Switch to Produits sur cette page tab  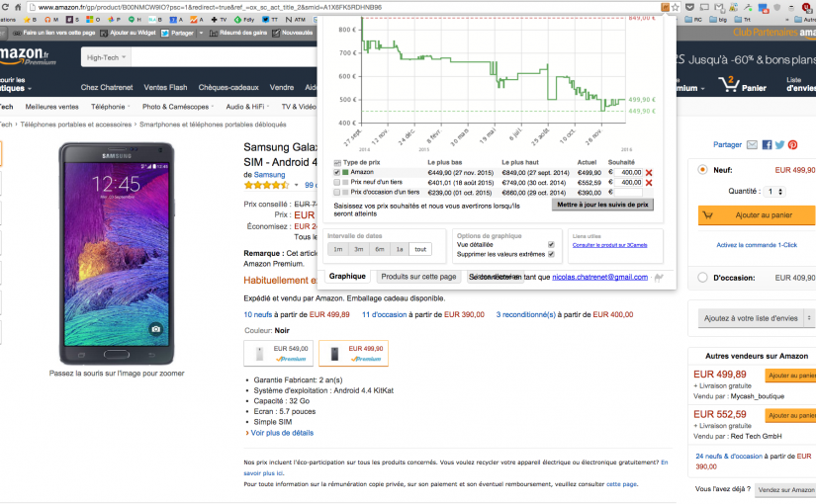coord(418,277)
